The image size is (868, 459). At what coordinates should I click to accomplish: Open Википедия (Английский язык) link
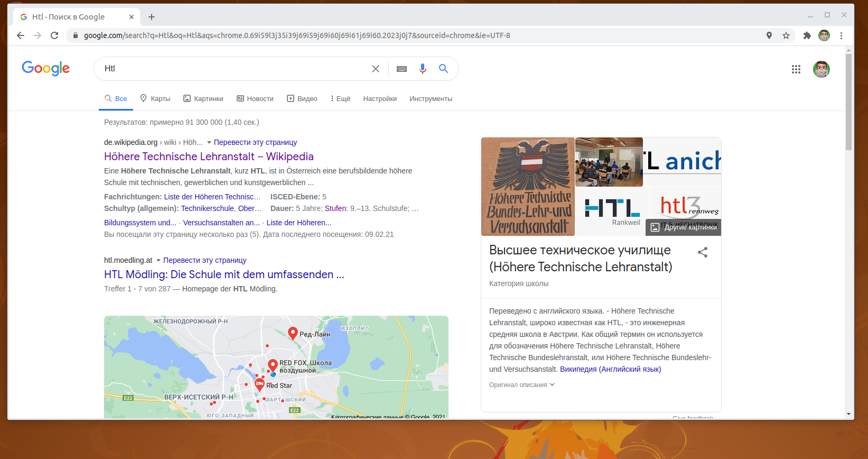pyautogui.click(x=610, y=369)
